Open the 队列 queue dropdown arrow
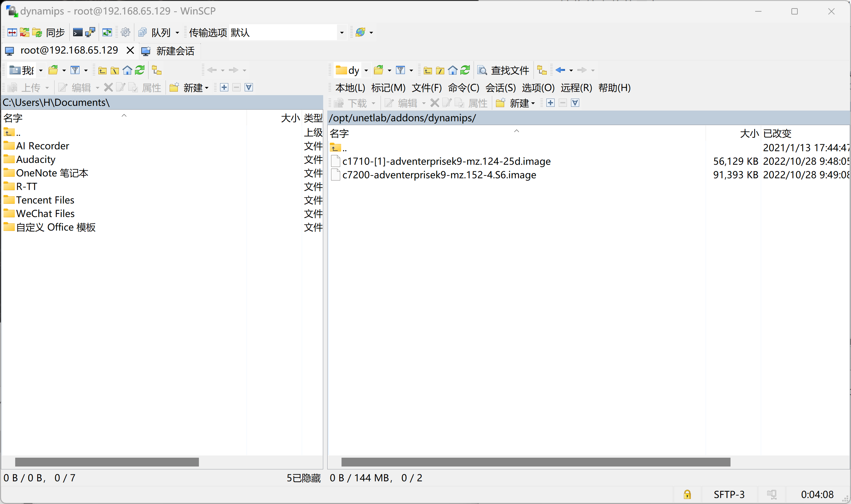This screenshot has height=504, width=851. coord(177,33)
